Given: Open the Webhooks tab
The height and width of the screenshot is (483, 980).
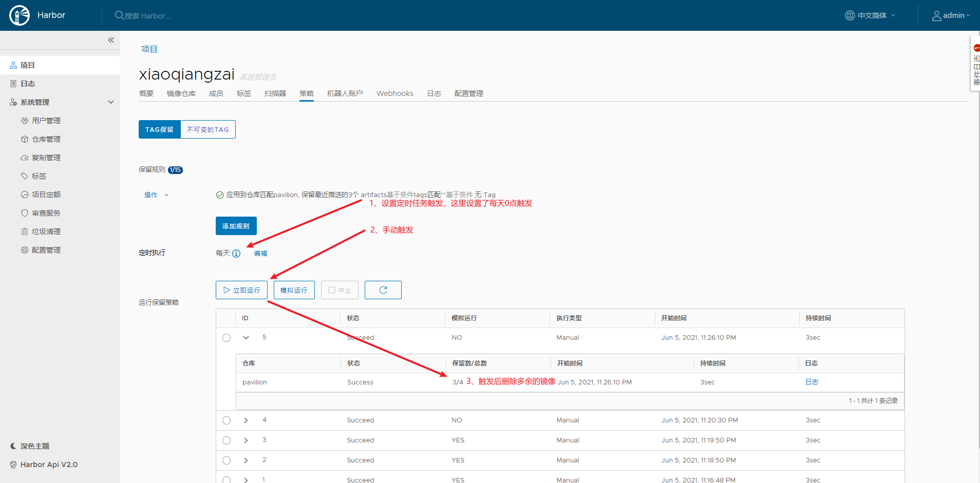Looking at the screenshot, I should pyautogui.click(x=395, y=93).
